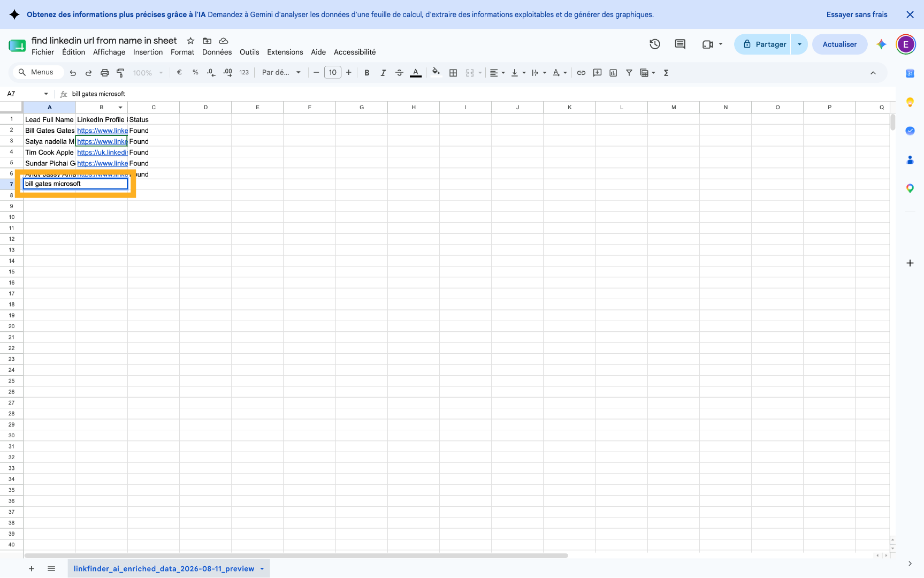Start a Meet call camera icon
This screenshot has height=578, width=924.
tap(707, 44)
